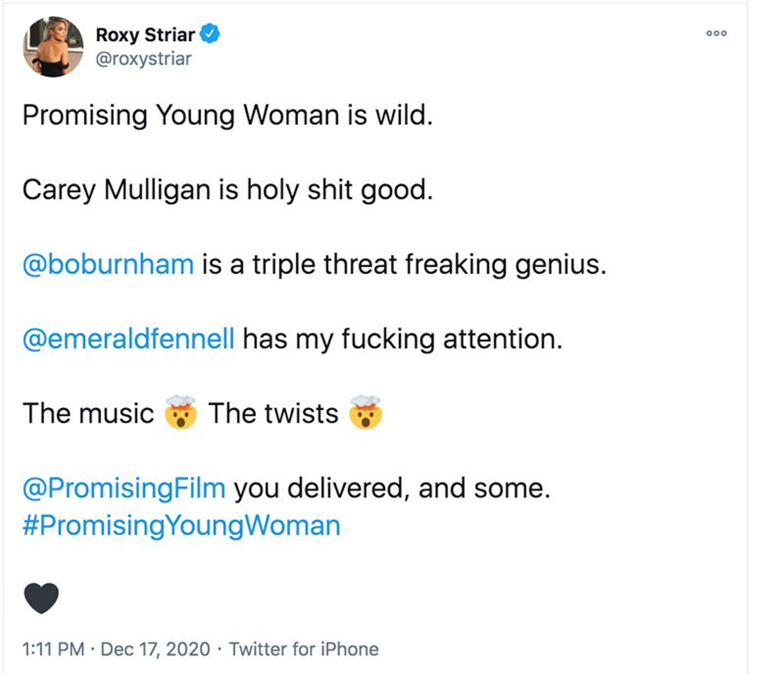Open Roxy Striar's profile picture
The width and height of the screenshot is (784, 674).
[53, 47]
